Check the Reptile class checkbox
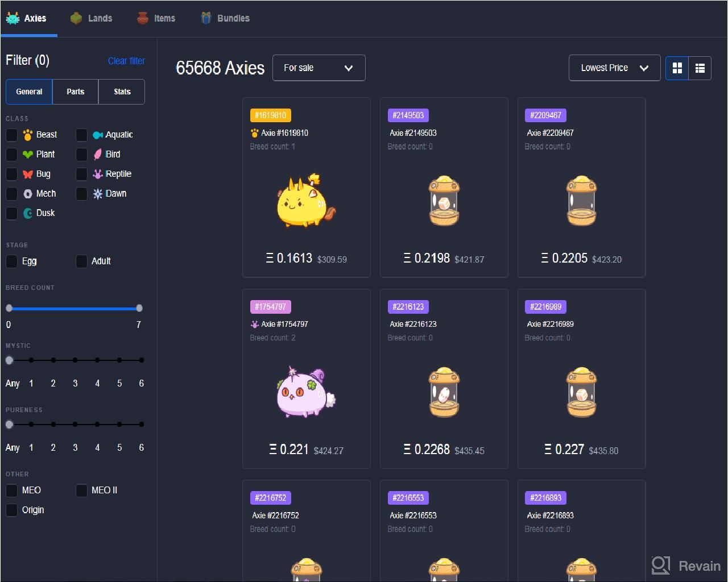The width and height of the screenshot is (728, 582). coord(81,174)
